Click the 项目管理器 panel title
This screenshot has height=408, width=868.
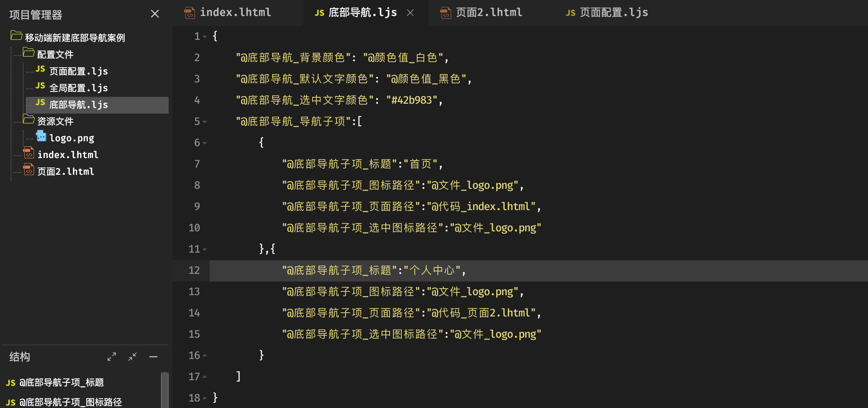(36, 15)
